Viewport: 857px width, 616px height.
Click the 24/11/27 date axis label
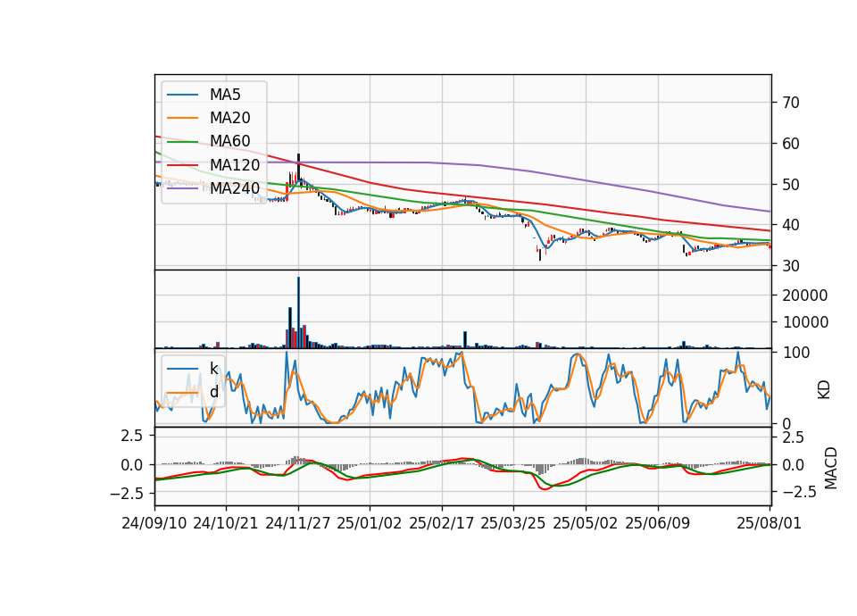pyautogui.click(x=298, y=523)
